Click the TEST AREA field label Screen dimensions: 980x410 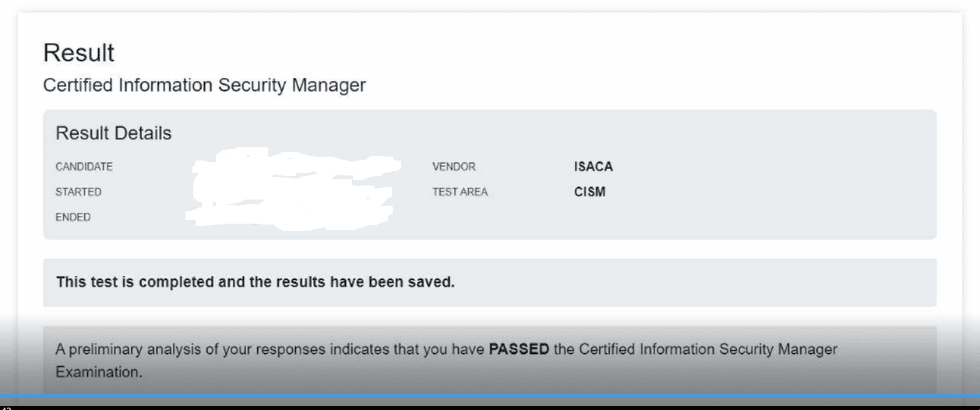tap(460, 192)
